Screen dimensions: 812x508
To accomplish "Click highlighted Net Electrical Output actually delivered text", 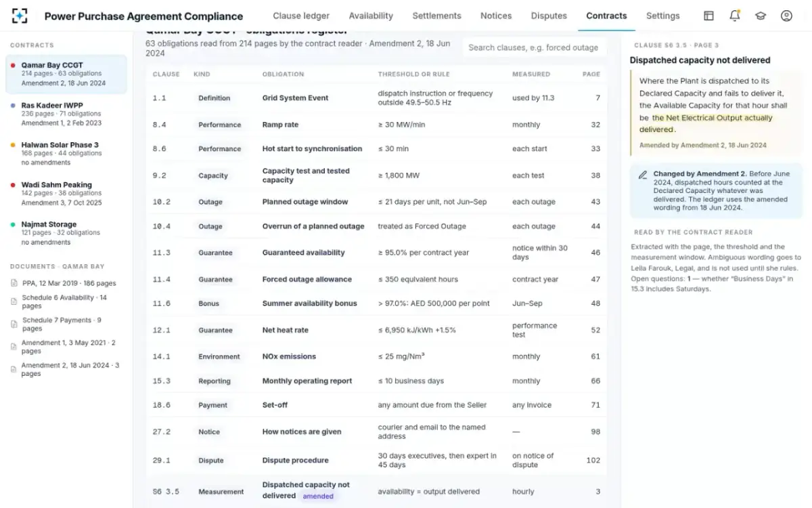I will [x=707, y=123].
